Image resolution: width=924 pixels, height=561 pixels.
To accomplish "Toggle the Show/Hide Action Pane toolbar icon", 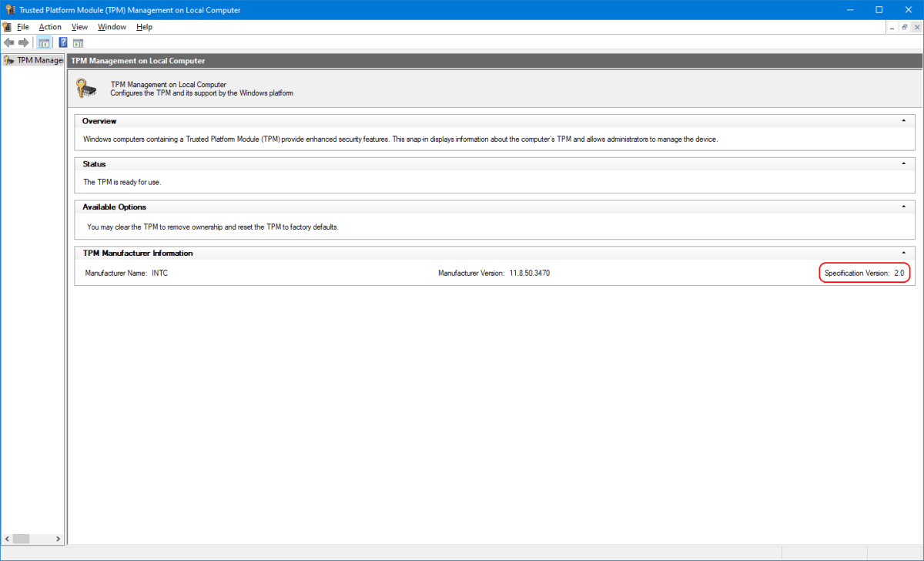I will [x=78, y=42].
